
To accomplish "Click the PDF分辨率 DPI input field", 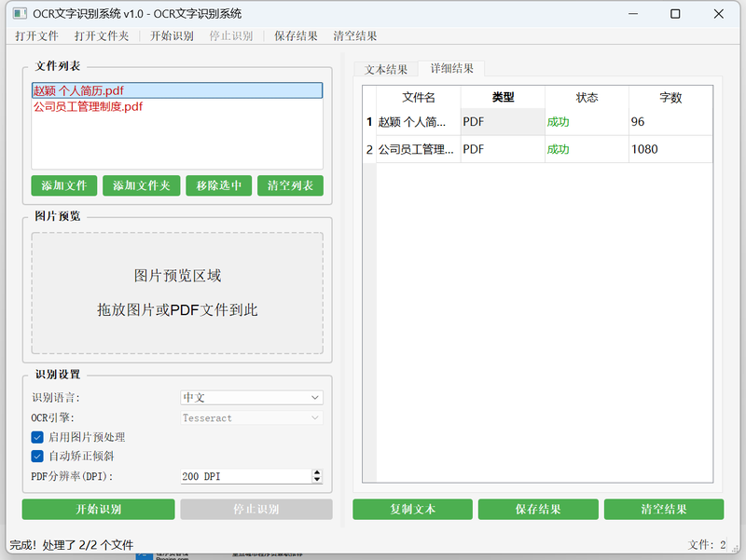I will point(244,476).
